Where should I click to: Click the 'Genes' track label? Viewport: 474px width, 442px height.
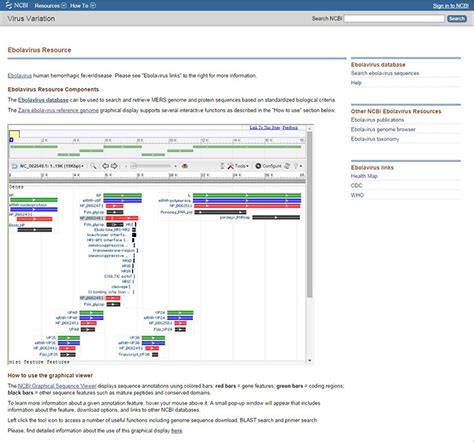point(16,187)
